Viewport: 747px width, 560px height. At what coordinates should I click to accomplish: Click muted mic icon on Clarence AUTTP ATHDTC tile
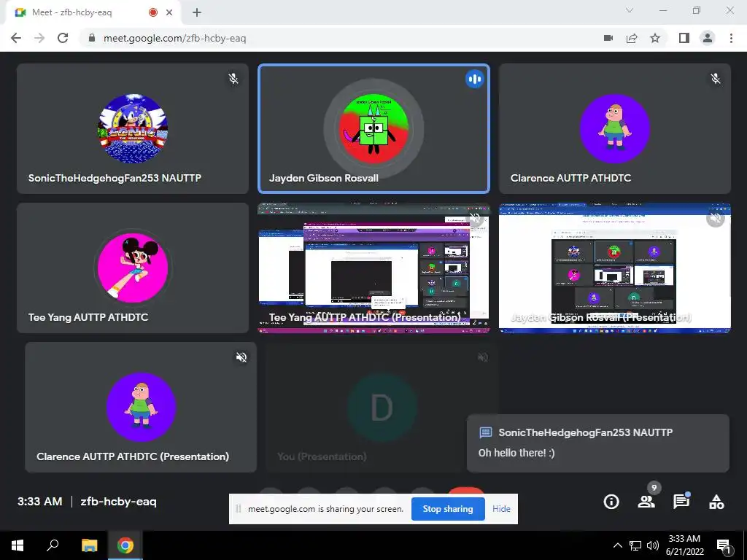pyautogui.click(x=716, y=79)
